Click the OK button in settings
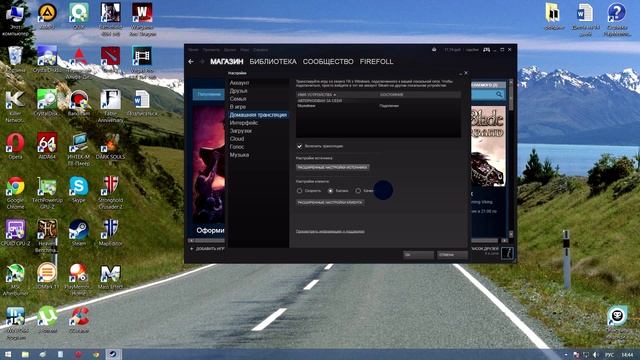Viewport: 640px width, 360px height. point(418,255)
